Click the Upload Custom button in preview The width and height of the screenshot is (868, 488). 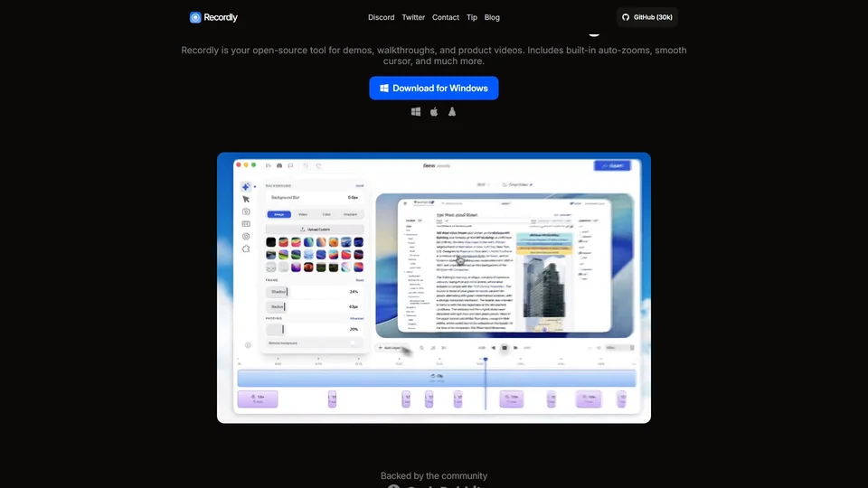click(315, 229)
